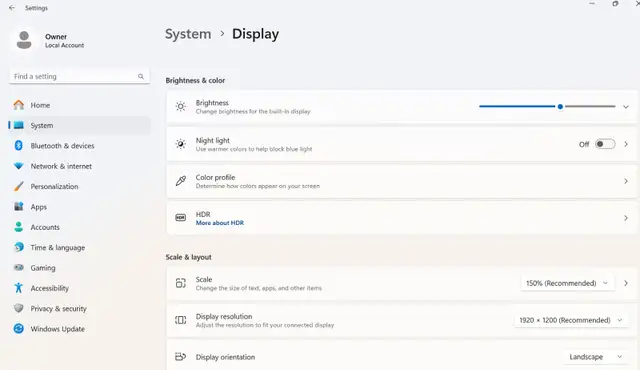Toggle the Night light switch
This screenshot has height=370, width=640.
click(x=605, y=144)
